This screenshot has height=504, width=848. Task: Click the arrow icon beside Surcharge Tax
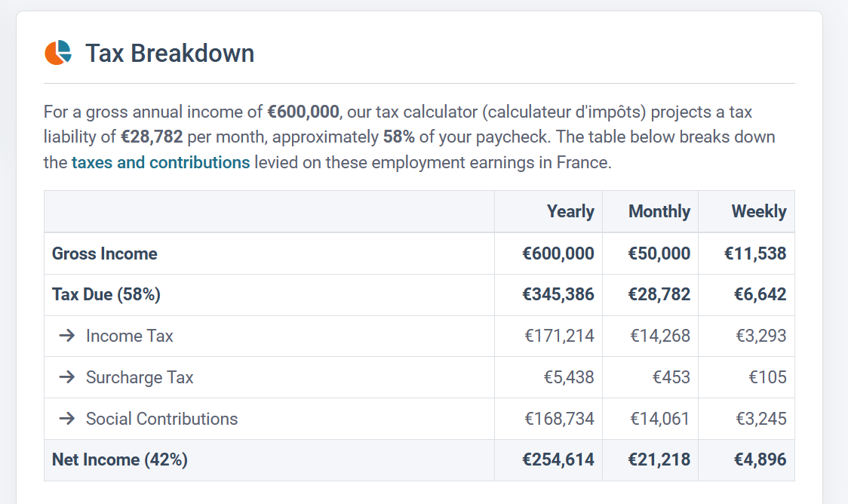[67, 377]
